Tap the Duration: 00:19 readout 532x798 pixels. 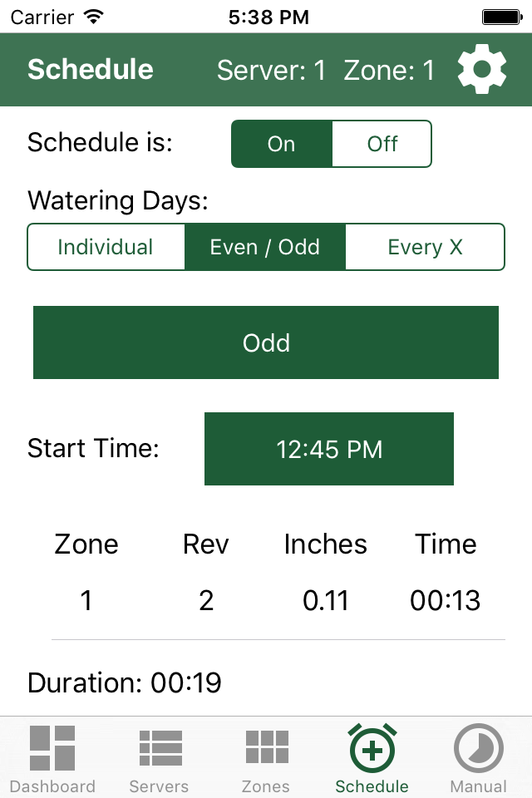[x=125, y=682]
